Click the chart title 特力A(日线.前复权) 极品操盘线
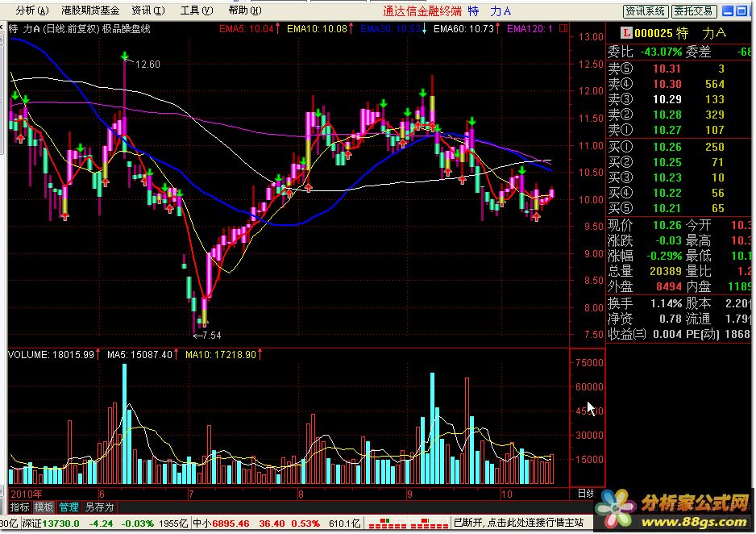The width and height of the screenshot is (756, 534). click(80, 29)
